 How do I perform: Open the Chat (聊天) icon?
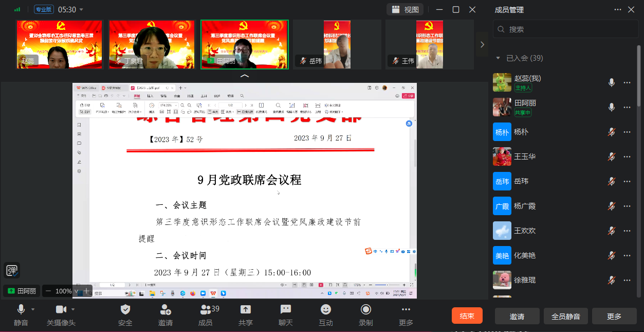286,310
